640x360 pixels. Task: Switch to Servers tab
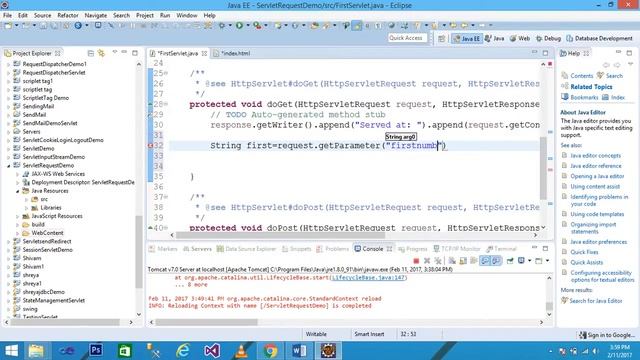197,249
